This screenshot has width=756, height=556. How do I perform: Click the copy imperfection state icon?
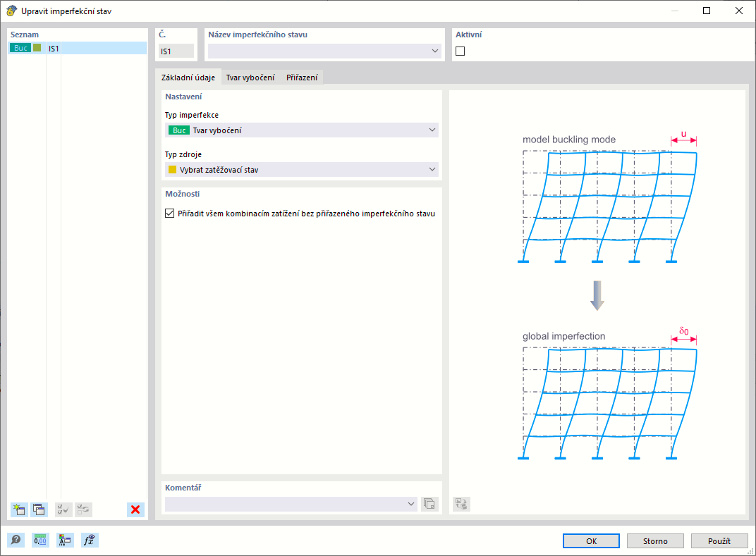click(x=39, y=509)
